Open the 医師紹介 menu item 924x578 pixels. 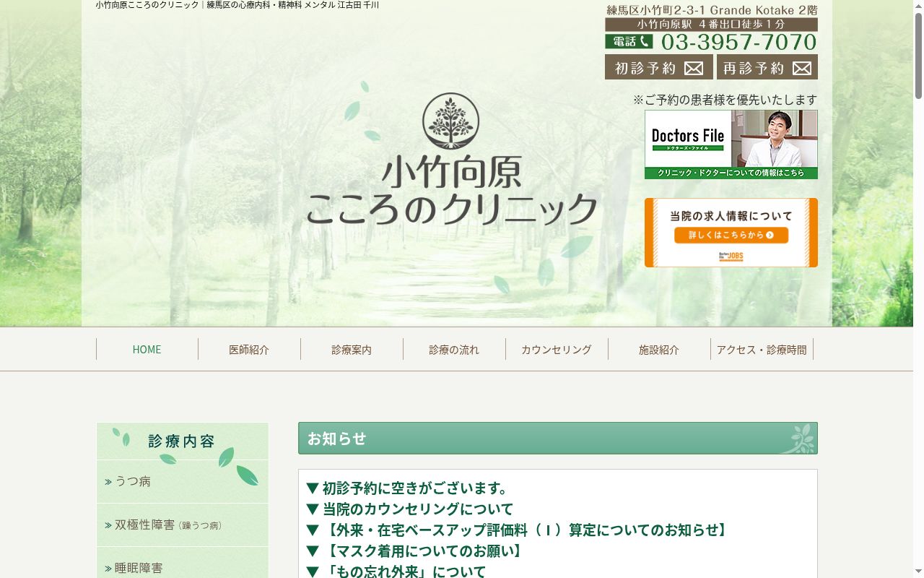click(x=249, y=349)
